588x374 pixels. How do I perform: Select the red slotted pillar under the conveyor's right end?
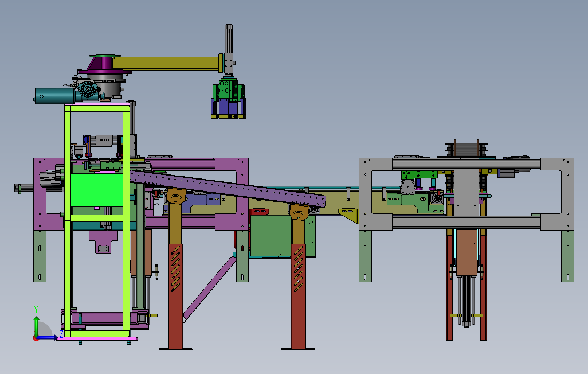pos(299,296)
